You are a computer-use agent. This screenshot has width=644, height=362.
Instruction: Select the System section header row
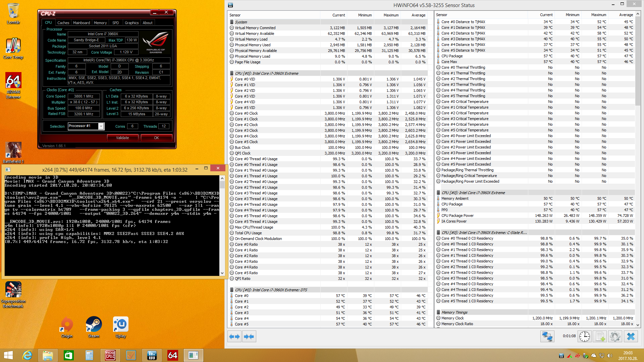328,22
